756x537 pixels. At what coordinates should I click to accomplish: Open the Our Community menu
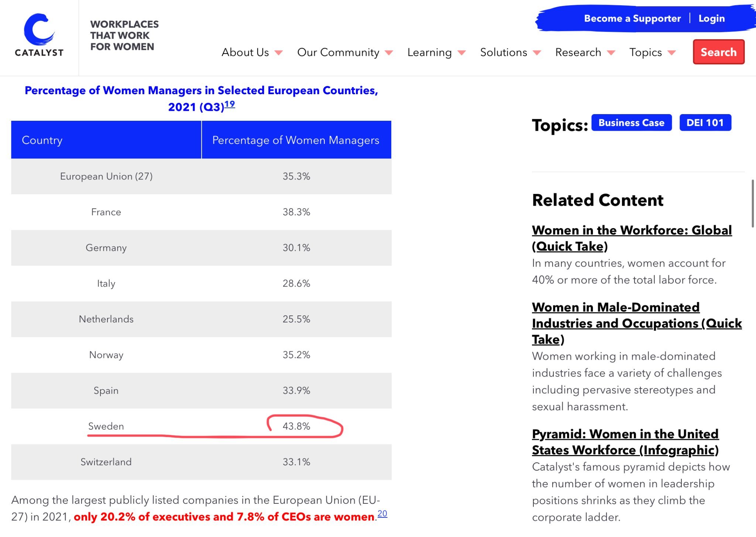point(338,52)
